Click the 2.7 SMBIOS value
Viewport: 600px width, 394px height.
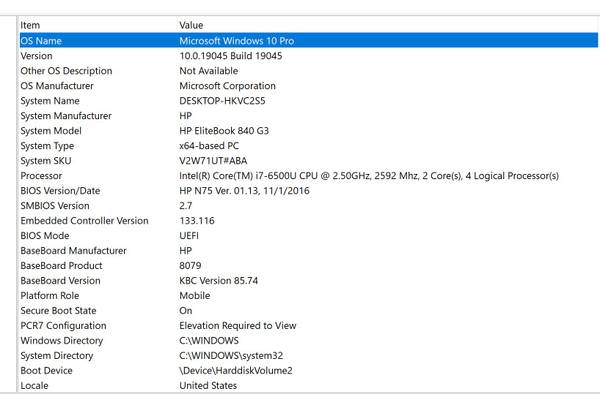(186, 205)
